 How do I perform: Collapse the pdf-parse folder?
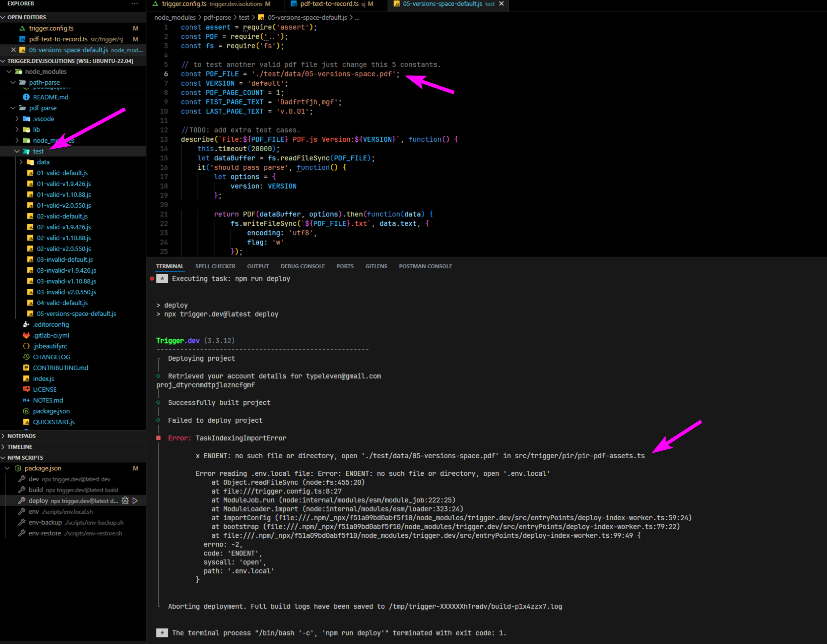pyautogui.click(x=13, y=108)
